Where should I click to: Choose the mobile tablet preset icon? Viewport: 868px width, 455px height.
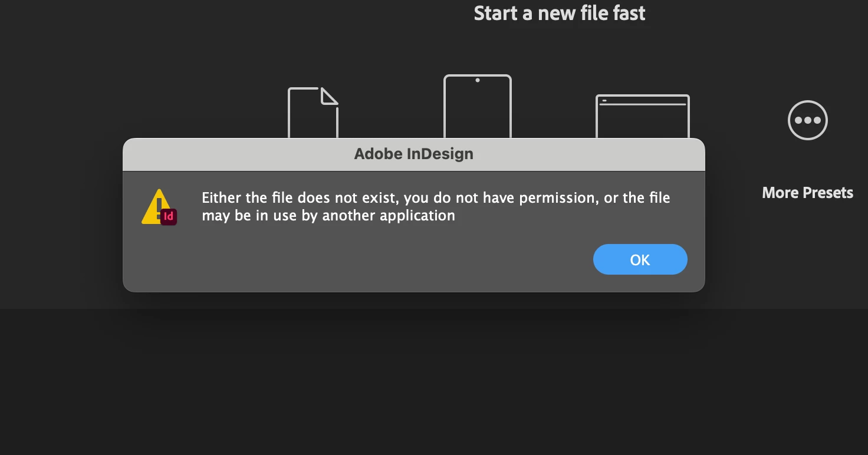(x=478, y=106)
